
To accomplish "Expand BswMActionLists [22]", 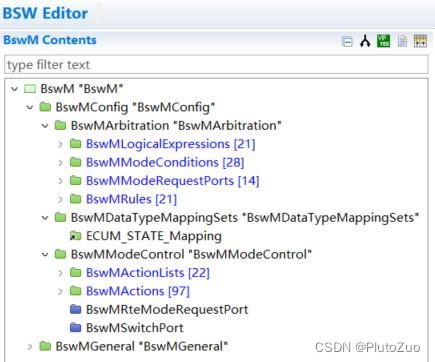I will coord(60,273).
